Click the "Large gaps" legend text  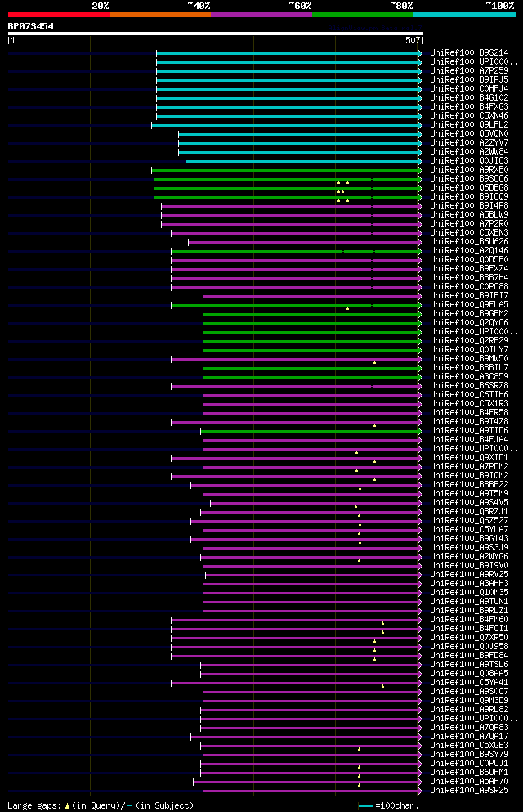coord(36,805)
